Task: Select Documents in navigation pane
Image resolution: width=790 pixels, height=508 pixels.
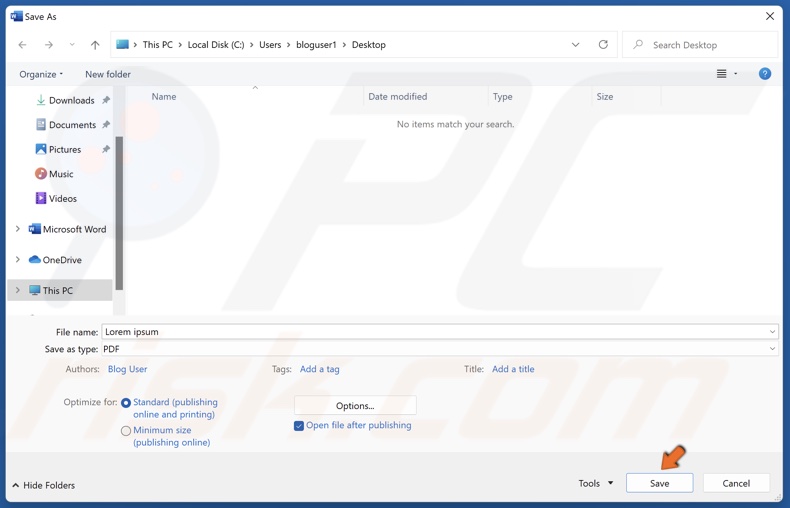Action: (x=73, y=124)
